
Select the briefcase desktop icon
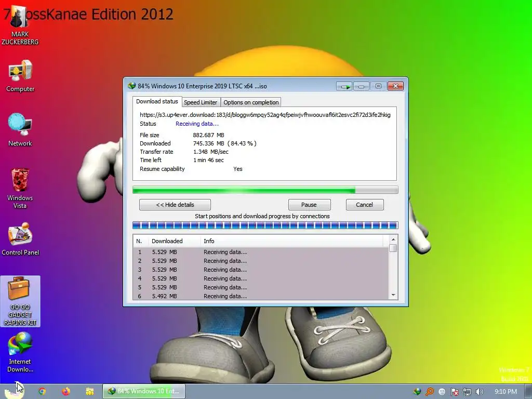pyautogui.click(x=20, y=301)
